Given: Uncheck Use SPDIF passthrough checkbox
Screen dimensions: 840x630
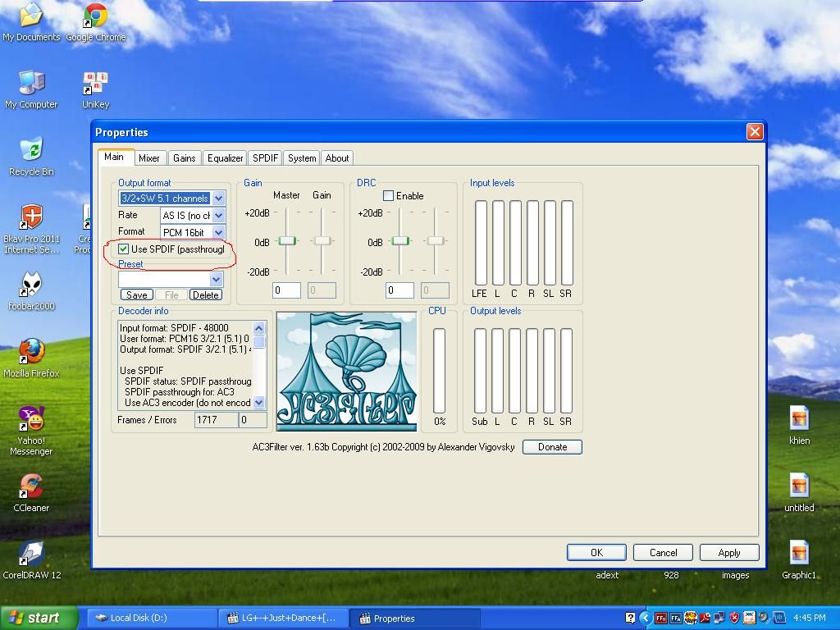Looking at the screenshot, I should point(123,249).
